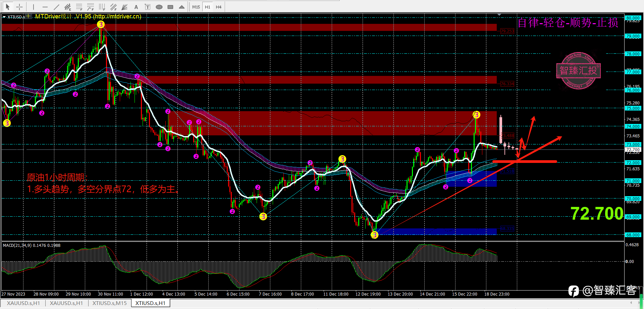Click the 78.000 price axis label
The width and height of the screenshot is (644, 309).
pyautogui.click(x=633, y=54)
